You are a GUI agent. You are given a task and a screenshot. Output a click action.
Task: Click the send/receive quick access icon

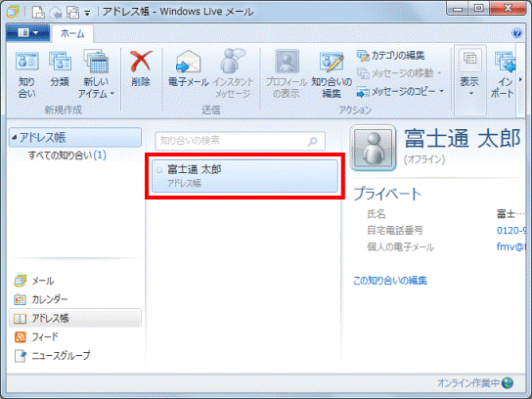(x=72, y=12)
